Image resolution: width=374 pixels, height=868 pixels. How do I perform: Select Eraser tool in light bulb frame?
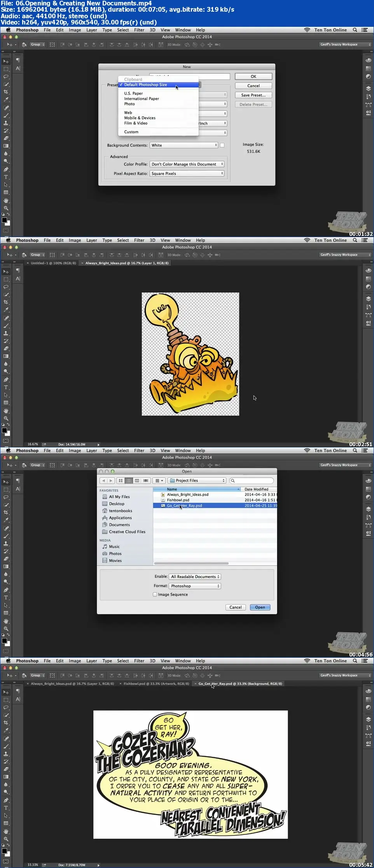click(6, 349)
